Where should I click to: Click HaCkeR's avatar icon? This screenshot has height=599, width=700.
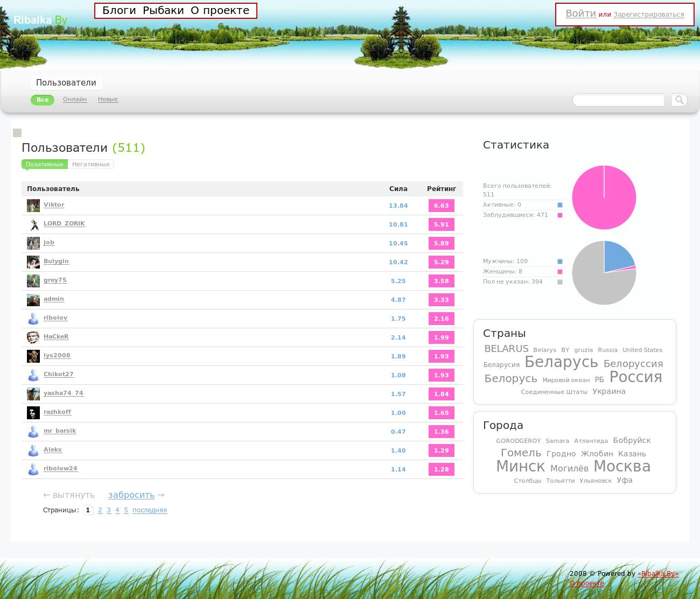(x=33, y=337)
